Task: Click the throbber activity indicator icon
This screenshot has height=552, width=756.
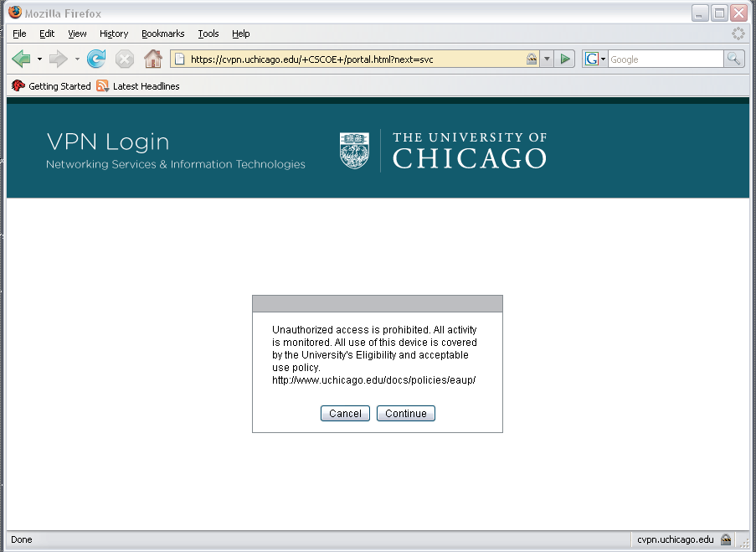Action: [738, 34]
